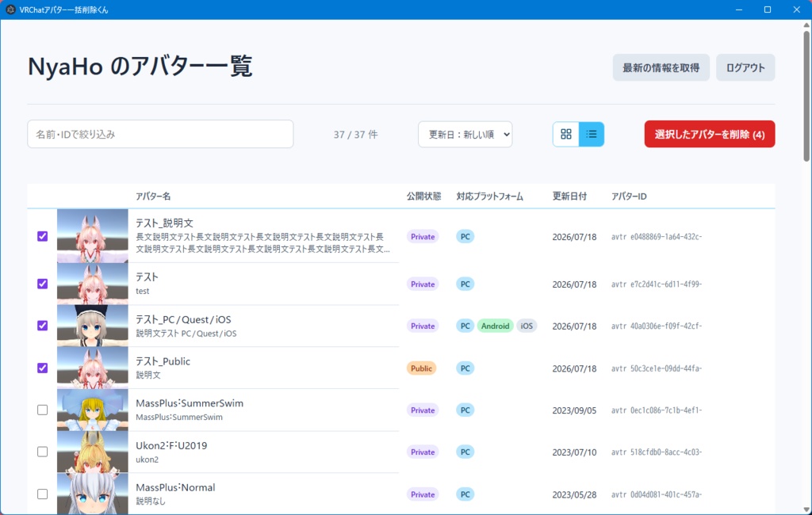Check the MassPlus:SummerSwim avatar checkbox

tap(43, 410)
